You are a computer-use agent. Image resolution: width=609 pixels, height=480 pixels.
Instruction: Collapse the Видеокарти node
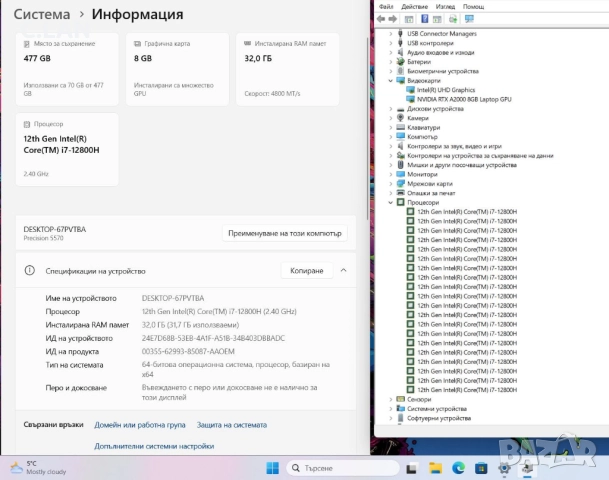coord(391,80)
